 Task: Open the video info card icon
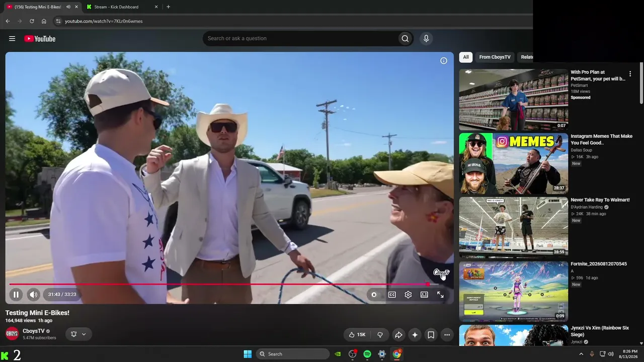tap(444, 61)
